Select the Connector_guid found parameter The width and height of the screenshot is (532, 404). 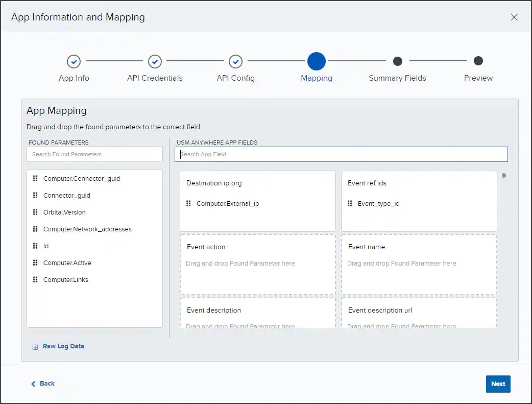(x=66, y=196)
